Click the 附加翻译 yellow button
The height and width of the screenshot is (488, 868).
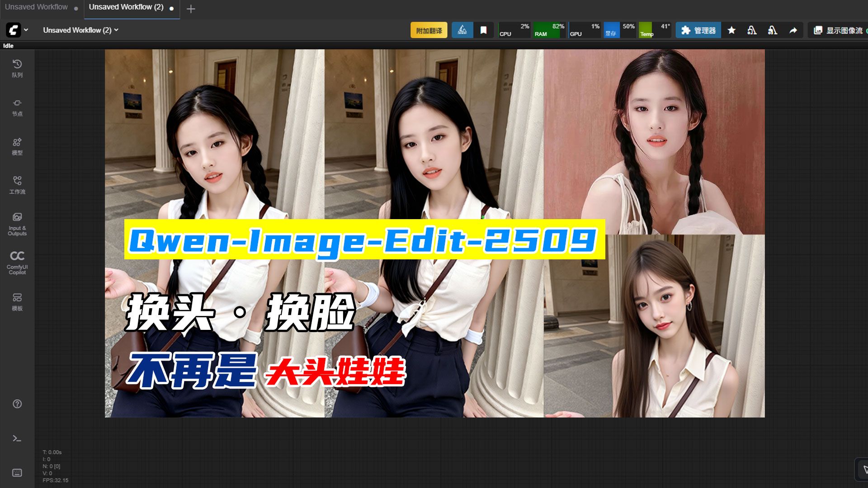429,30
